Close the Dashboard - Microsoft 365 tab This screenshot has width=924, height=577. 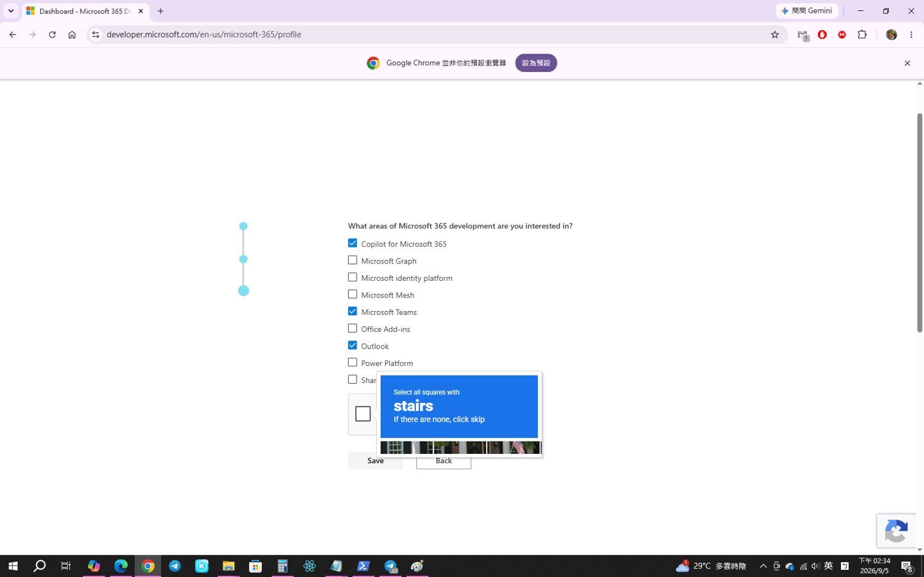(140, 11)
